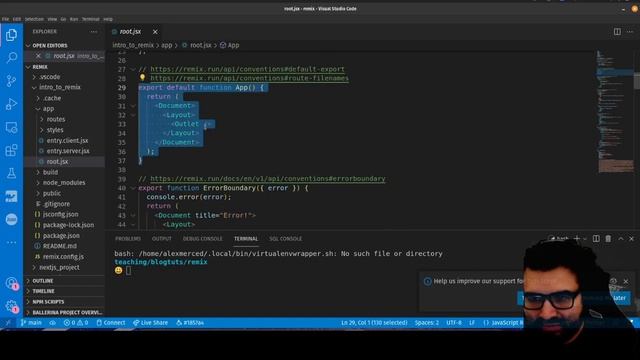Image resolution: width=640 pixels, height=360 pixels.
Task: Close the terminal panel
Action: [x=631, y=239]
